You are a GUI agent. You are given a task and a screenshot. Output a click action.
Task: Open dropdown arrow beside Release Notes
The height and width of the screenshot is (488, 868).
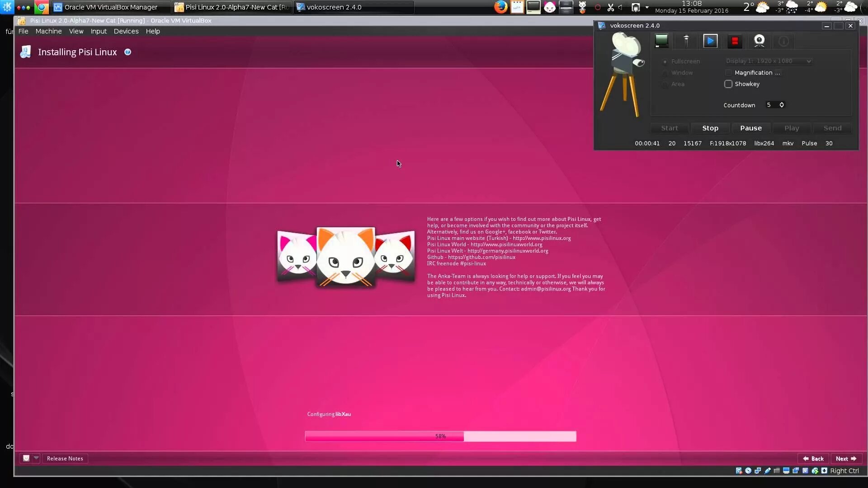click(36, 458)
